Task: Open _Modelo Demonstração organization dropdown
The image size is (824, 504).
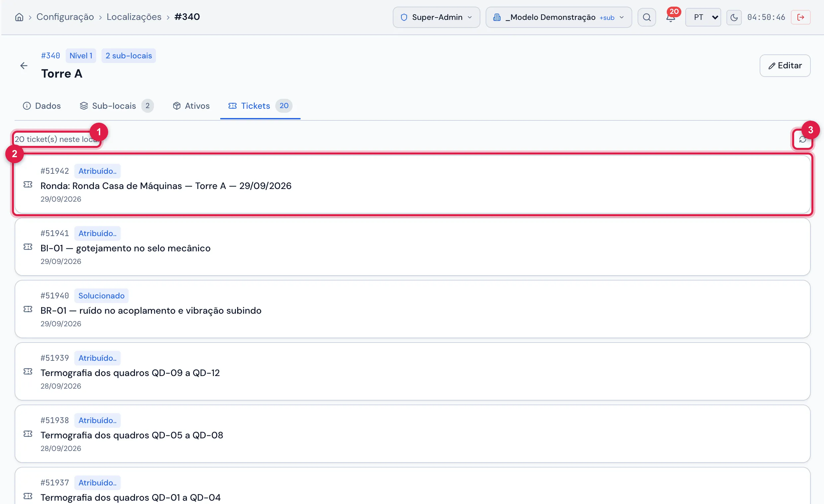Action: tap(559, 17)
